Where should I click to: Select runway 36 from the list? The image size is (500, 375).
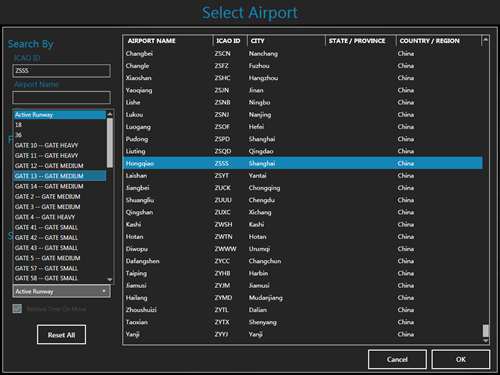pos(60,135)
